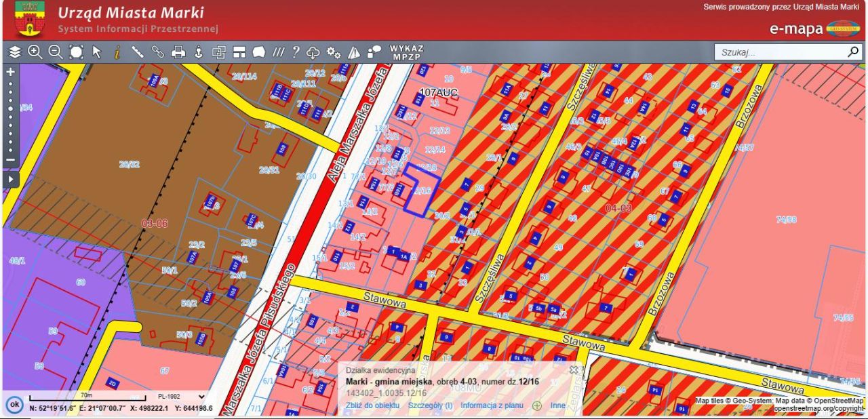Viewport: 868px width, 419px height.
Task: Expand more options with green plus
Action: click(x=537, y=406)
